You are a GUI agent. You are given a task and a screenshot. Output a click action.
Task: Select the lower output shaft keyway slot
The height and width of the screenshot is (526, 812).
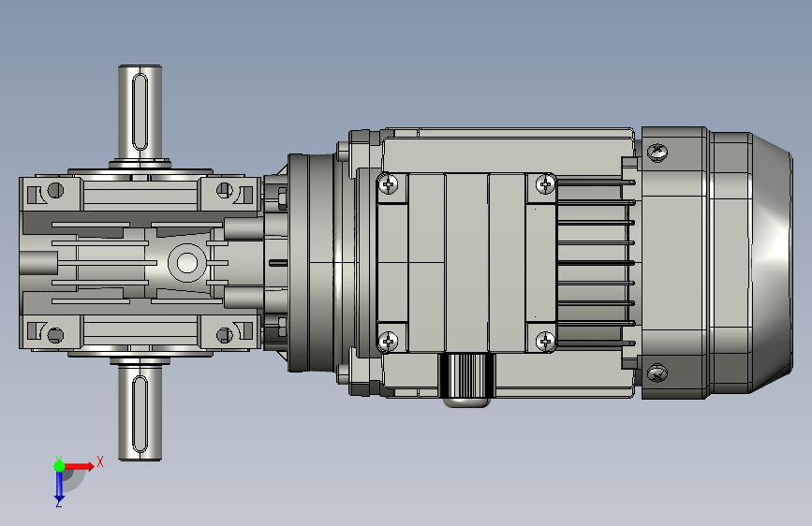[140, 415]
